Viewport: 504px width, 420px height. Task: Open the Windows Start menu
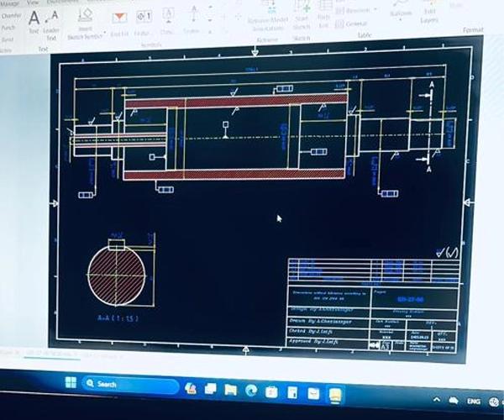click(x=71, y=382)
